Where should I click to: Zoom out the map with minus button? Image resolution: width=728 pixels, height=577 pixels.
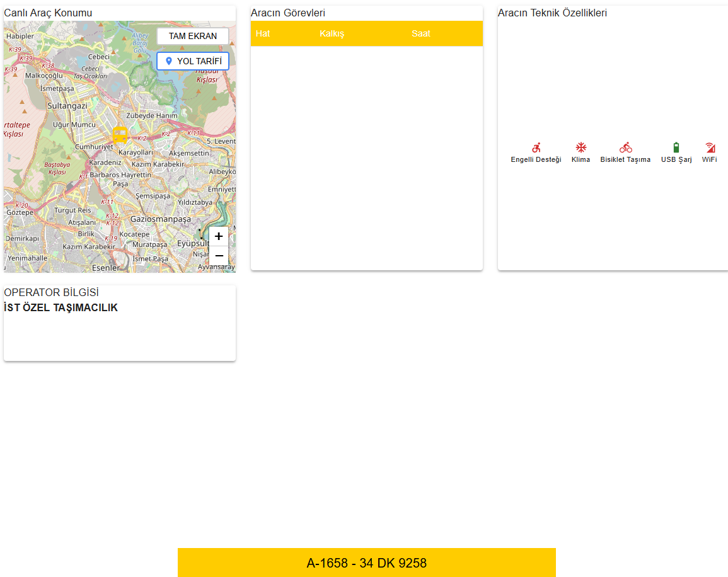pos(219,256)
